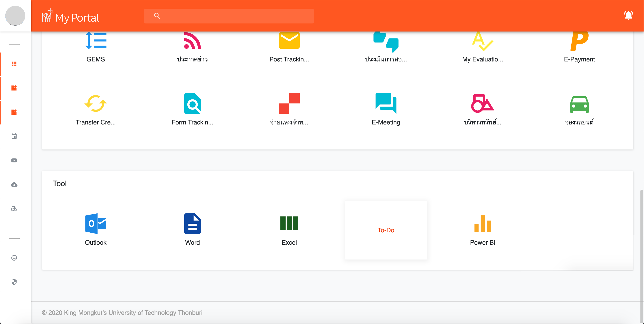
Task: Click the user avatar at top left
Action: tap(15, 16)
